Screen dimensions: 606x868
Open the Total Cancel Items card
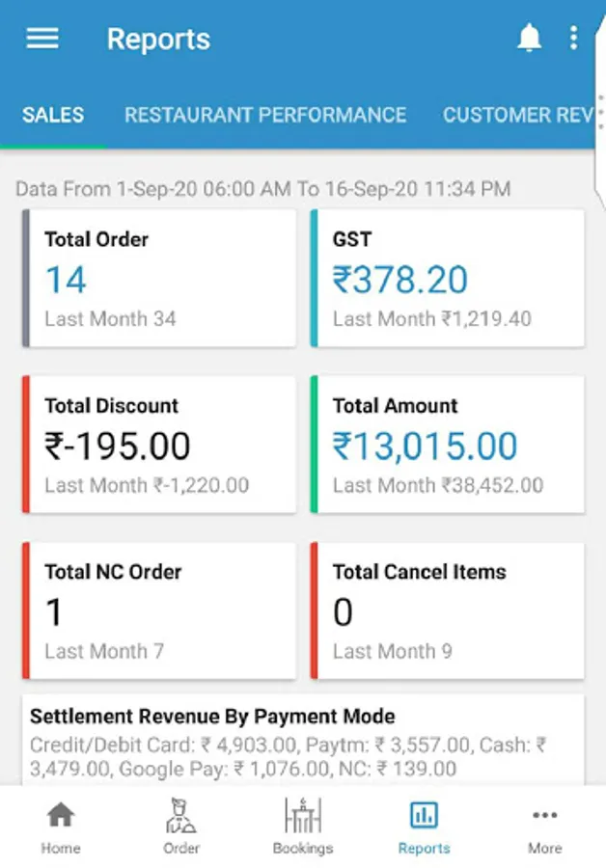click(x=448, y=610)
